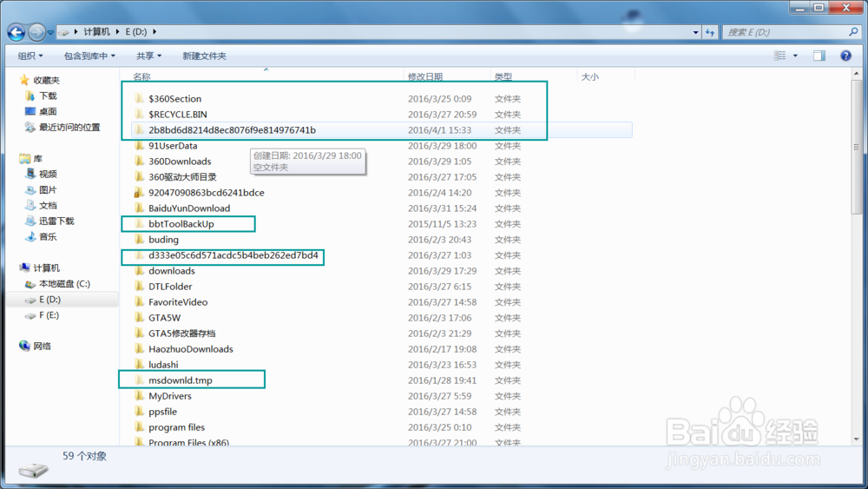Screen dimensions: 868x489
Task: Select the DTLFolder folder icon
Action: pos(140,287)
